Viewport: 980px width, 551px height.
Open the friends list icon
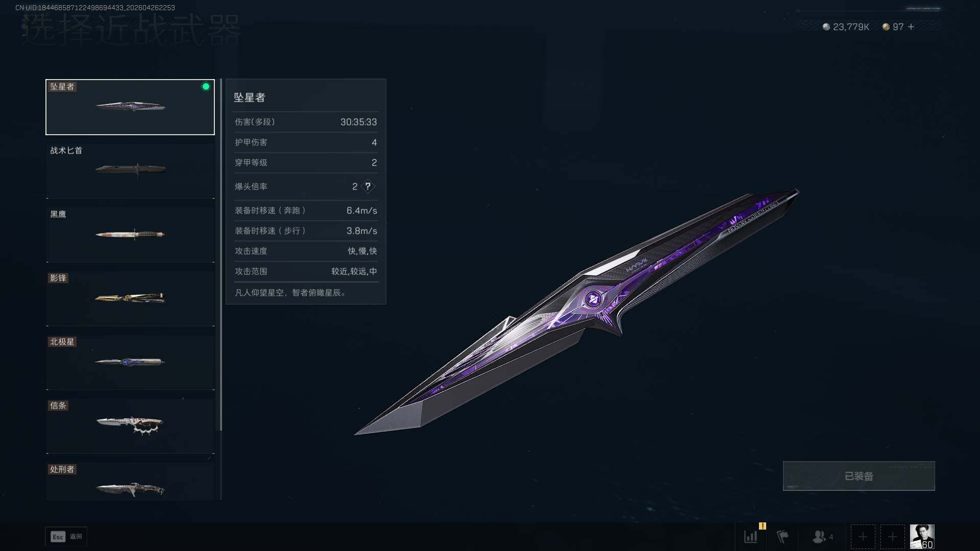[822, 537]
